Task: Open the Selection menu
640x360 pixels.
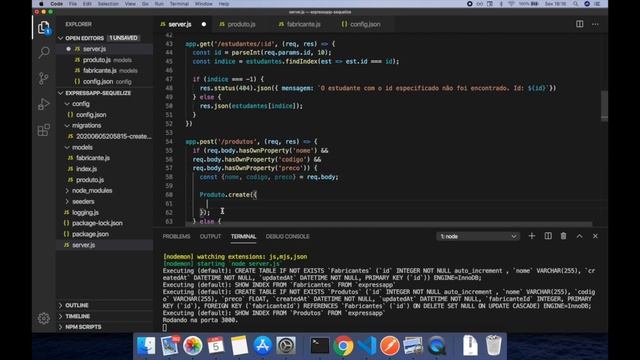Action: [108, 4]
